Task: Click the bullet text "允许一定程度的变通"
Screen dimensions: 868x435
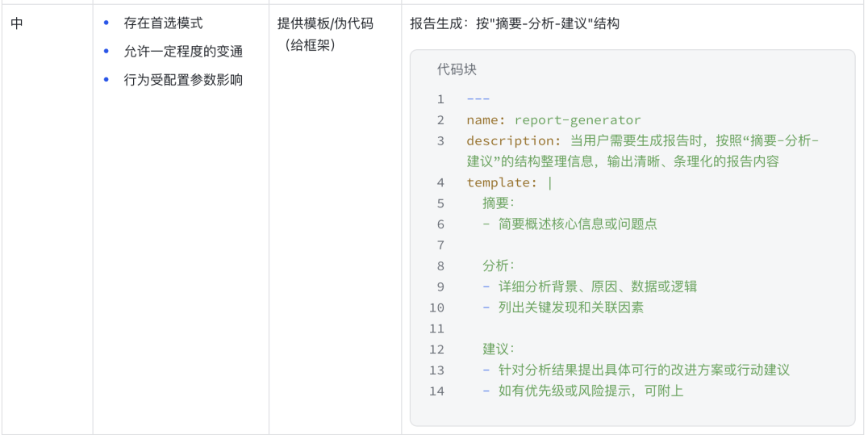Action: click(x=183, y=52)
